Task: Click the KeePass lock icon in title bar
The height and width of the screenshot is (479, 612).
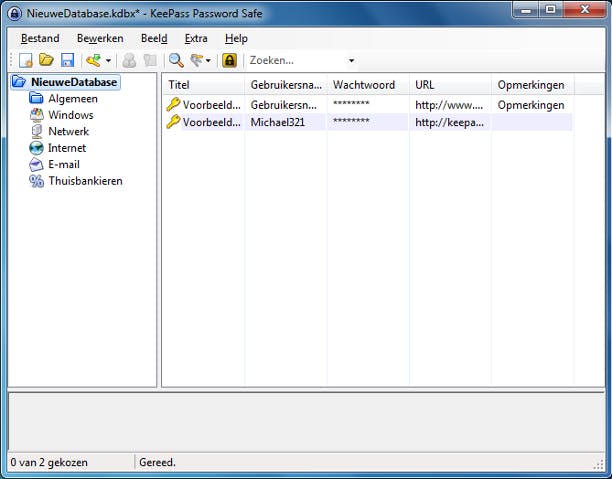Action: coord(14,14)
